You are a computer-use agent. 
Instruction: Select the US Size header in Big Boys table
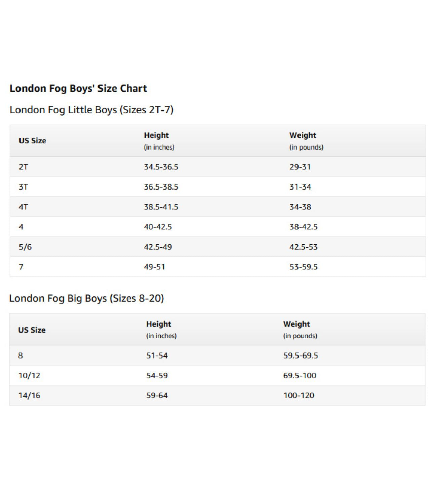pyautogui.click(x=32, y=330)
